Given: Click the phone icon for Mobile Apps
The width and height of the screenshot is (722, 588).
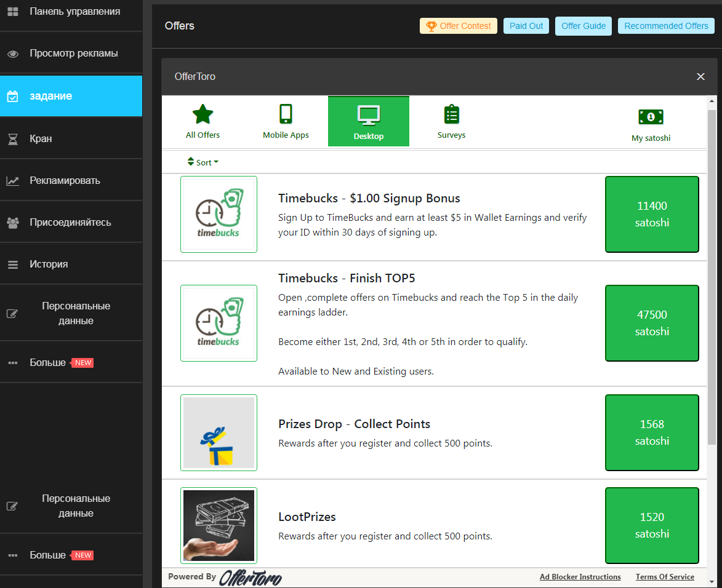Looking at the screenshot, I should point(286,114).
